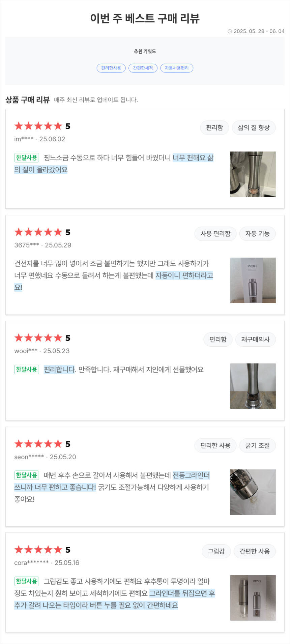
Task: Select the 자동사용편리 recommended keyword chip
Action: pos(177,68)
